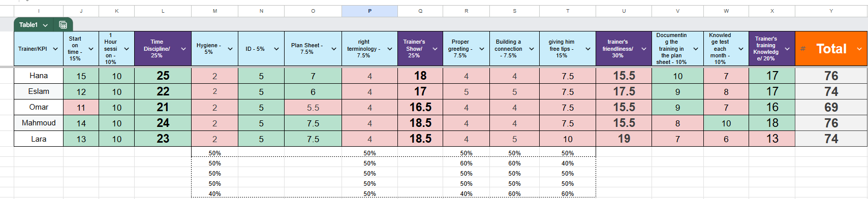The width and height of the screenshot is (868, 199).
Task: Open the table view icon beside Table1
Action: 63,25
